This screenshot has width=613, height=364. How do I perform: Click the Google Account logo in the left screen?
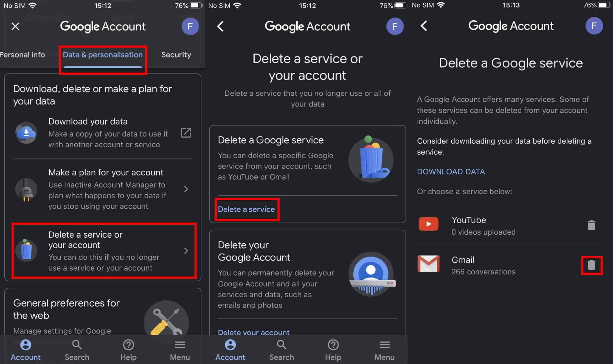(103, 27)
